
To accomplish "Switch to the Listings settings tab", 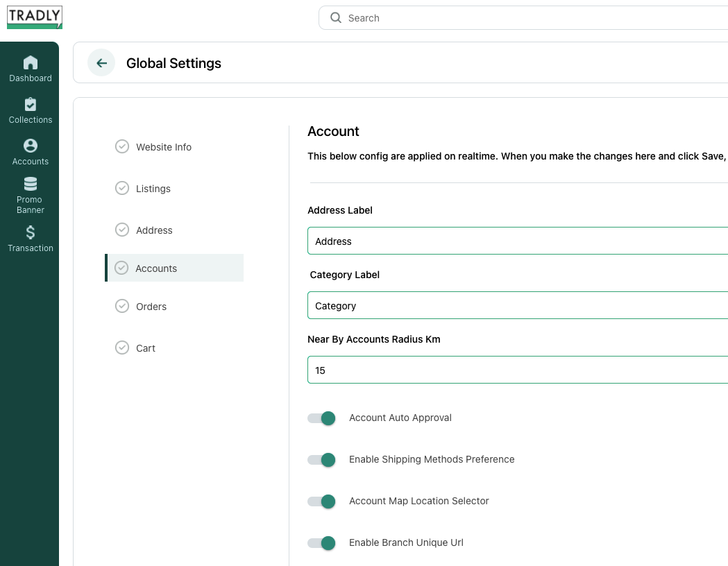I will click(x=153, y=189).
